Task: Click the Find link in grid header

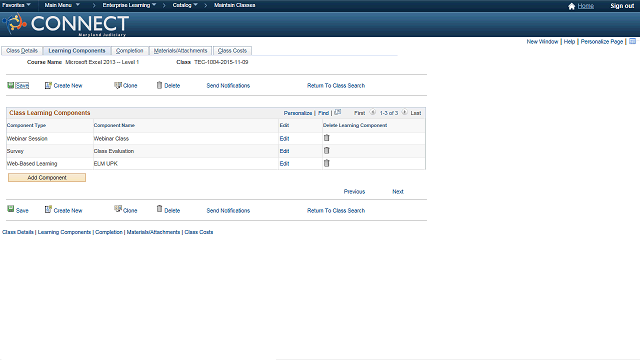Action: click(323, 113)
